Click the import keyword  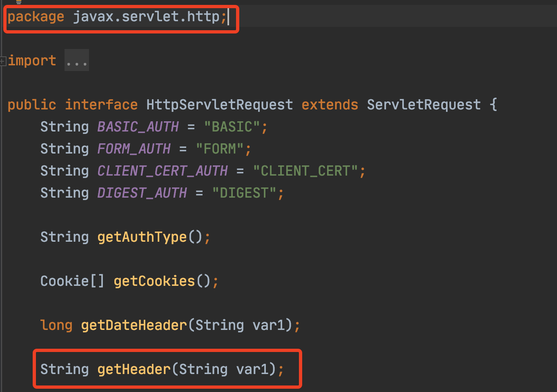pyautogui.click(x=32, y=61)
